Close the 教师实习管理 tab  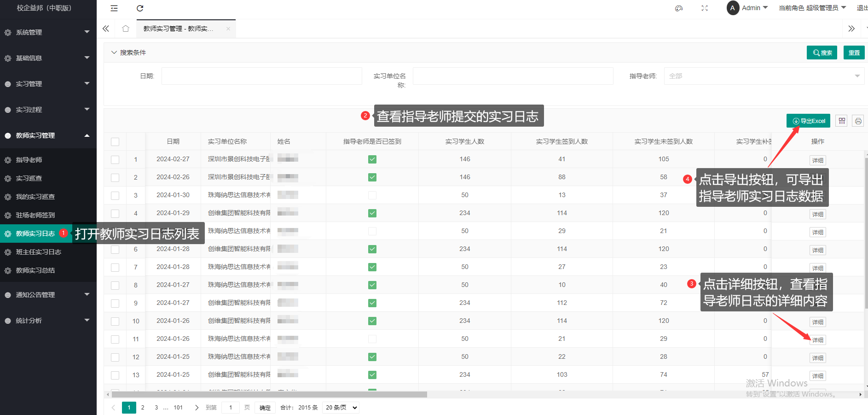click(228, 29)
